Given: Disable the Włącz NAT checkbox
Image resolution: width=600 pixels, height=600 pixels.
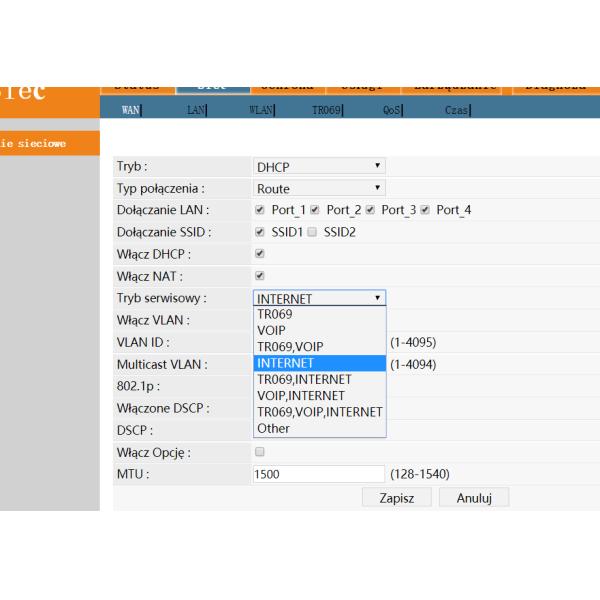Looking at the screenshot, I should tap(261, 276).
